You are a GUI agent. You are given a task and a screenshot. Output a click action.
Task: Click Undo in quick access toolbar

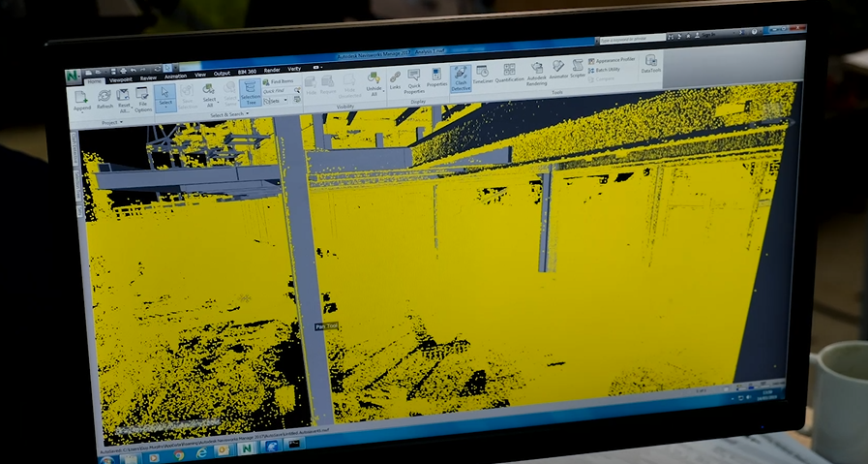pos(134,71)
